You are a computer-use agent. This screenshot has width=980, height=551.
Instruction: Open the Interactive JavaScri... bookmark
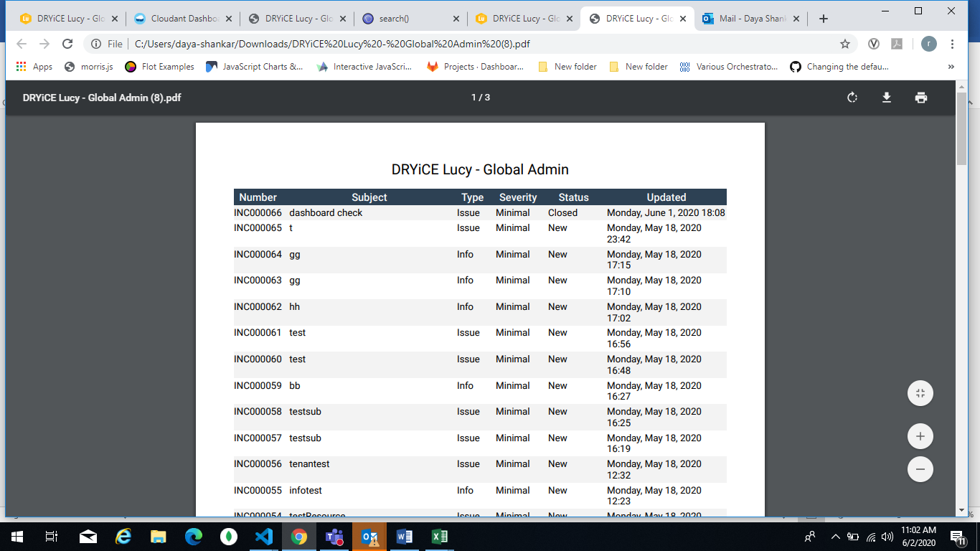pos(364,67)
